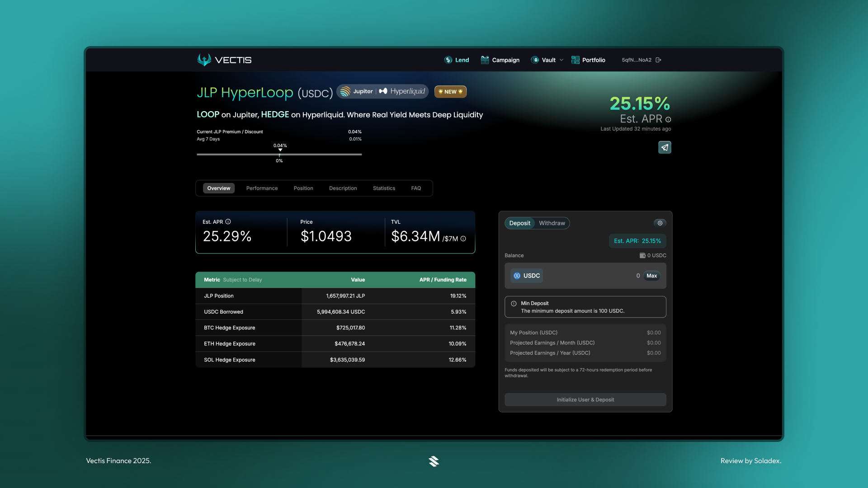Screen dimensions: 868x488
Task: Click the TVL info icon
Action: (463, 239)
